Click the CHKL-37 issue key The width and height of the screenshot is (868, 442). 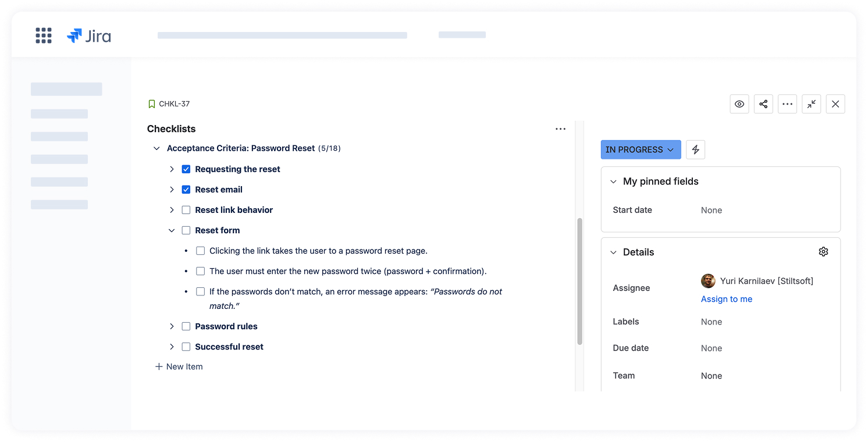coord(174,104)
